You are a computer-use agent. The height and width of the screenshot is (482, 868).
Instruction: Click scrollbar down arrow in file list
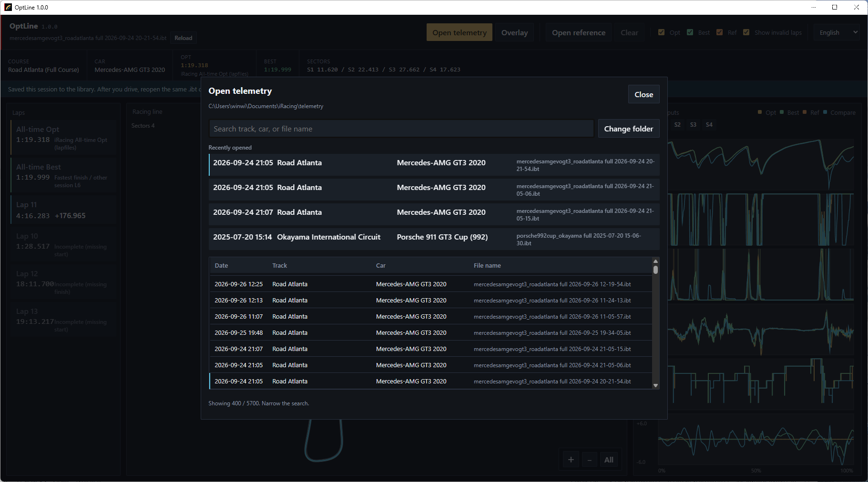(x=655, y=385)
